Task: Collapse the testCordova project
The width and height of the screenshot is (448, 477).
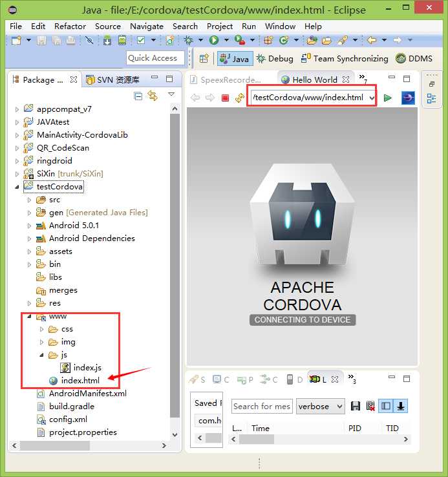Action: 17,187
